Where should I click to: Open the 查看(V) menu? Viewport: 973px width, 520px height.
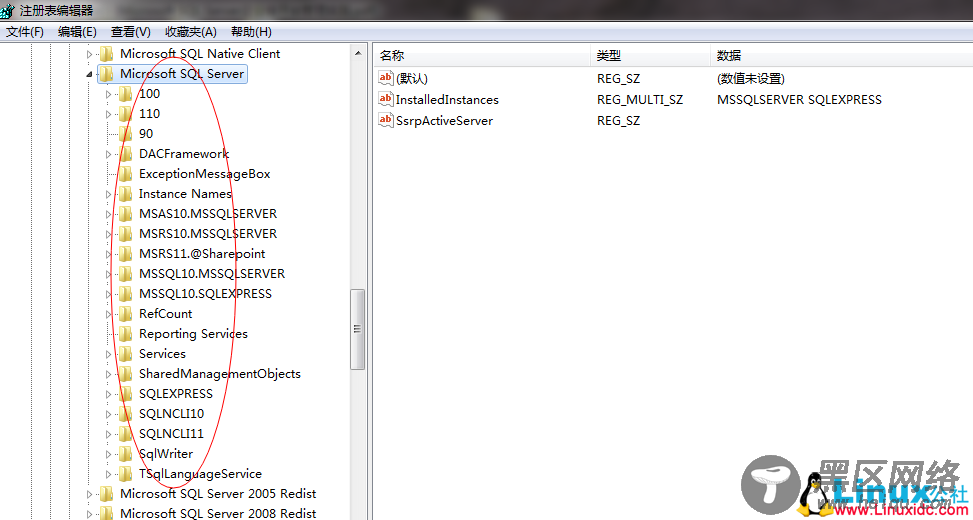[x=131, y=32]
